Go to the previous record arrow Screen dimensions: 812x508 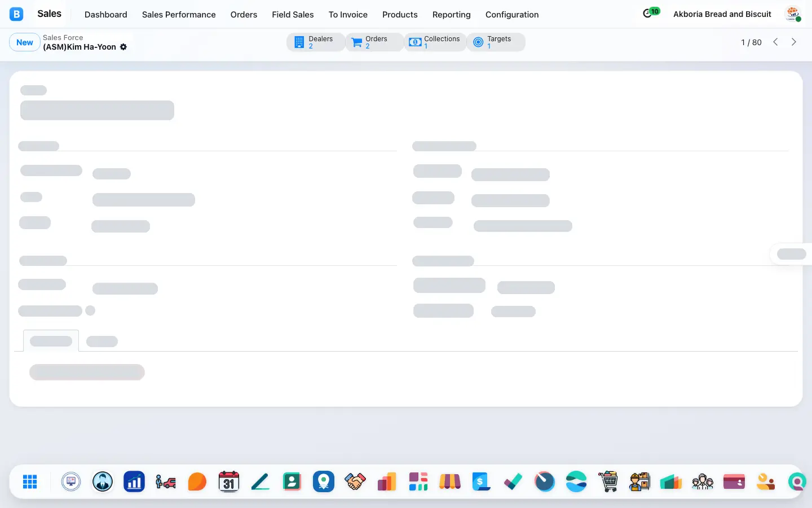pos(775,42)
